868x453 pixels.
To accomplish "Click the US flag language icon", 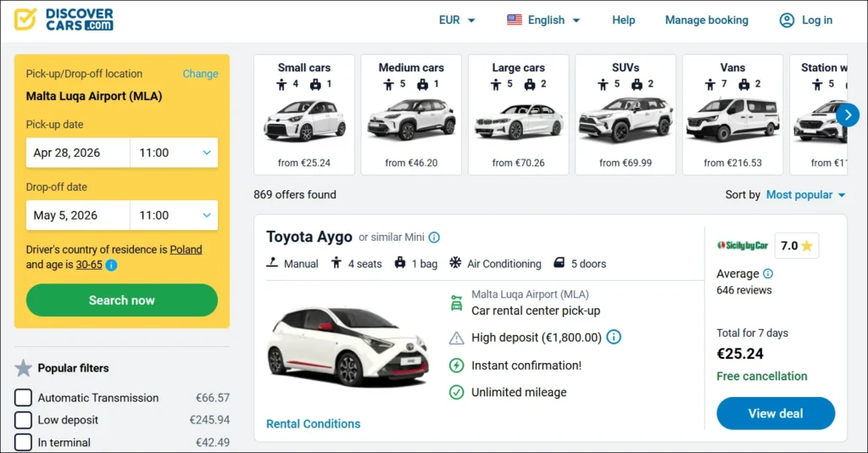I will click(515, 20).
